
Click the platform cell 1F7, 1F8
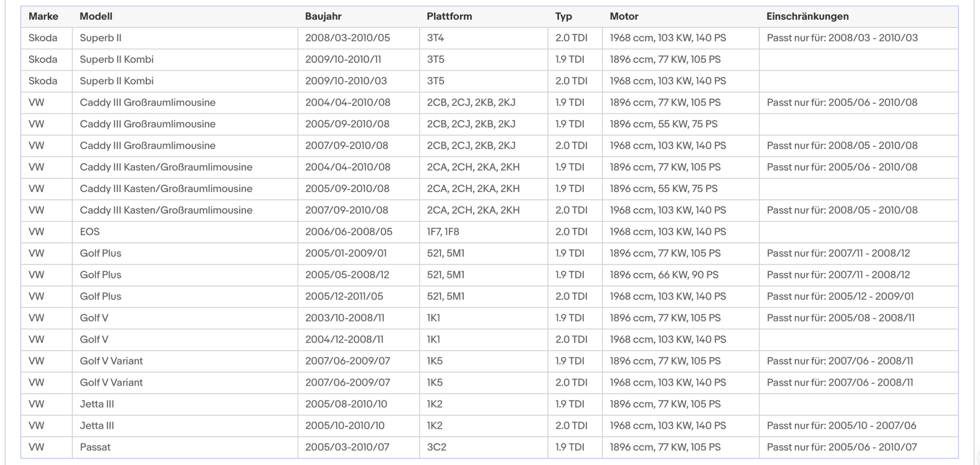coord(483,232)
